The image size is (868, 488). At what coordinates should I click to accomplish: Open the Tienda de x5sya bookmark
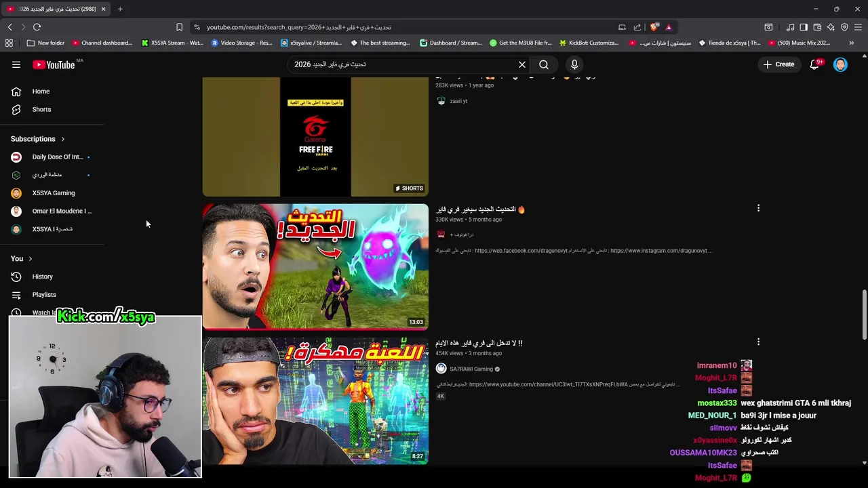pyautogui.click(x=730, y=43)
